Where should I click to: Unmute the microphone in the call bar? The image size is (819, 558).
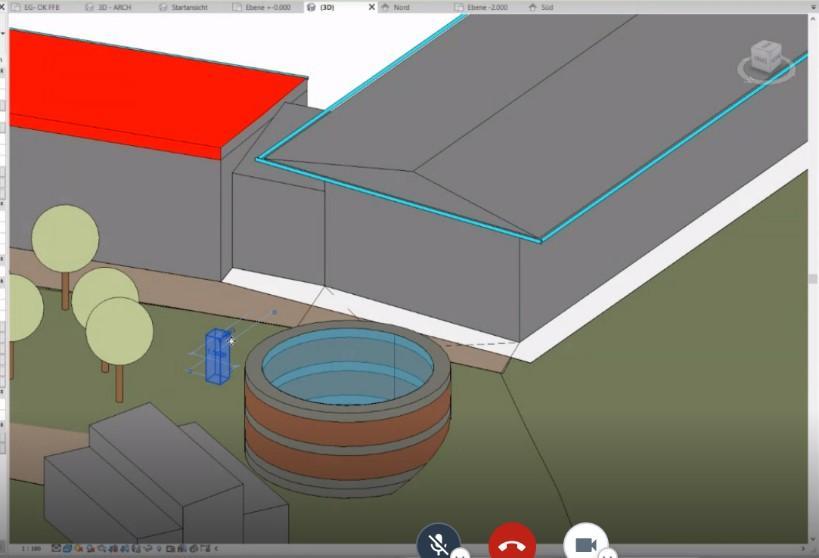[439, 543]
